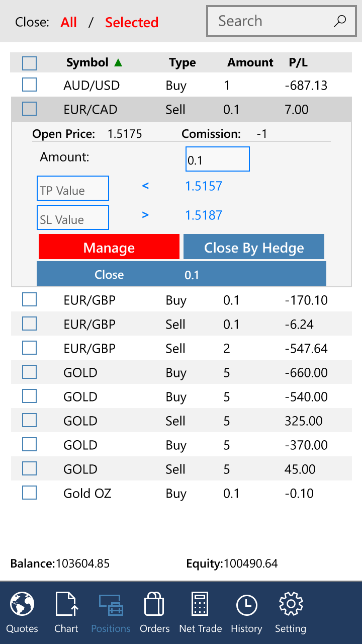Open the Net Trade calculator icon

tap(200, 604)
